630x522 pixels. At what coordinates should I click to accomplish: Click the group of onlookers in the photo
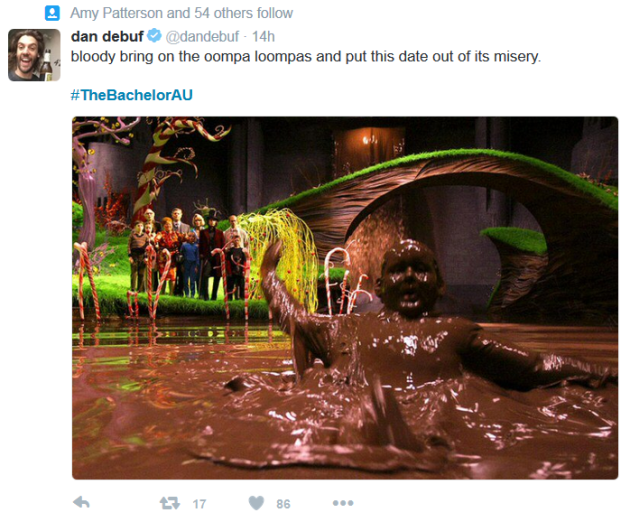coord(189,253)
